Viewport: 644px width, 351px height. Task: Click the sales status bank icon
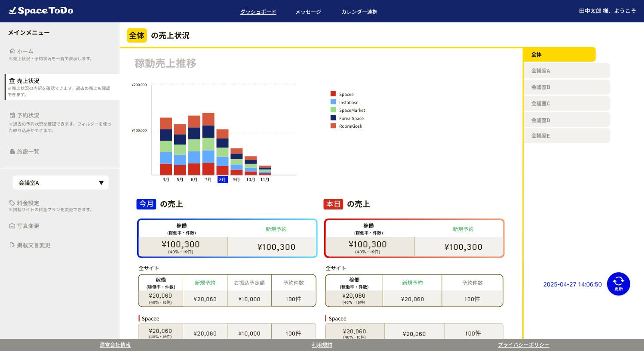click(x=12, y=81)
